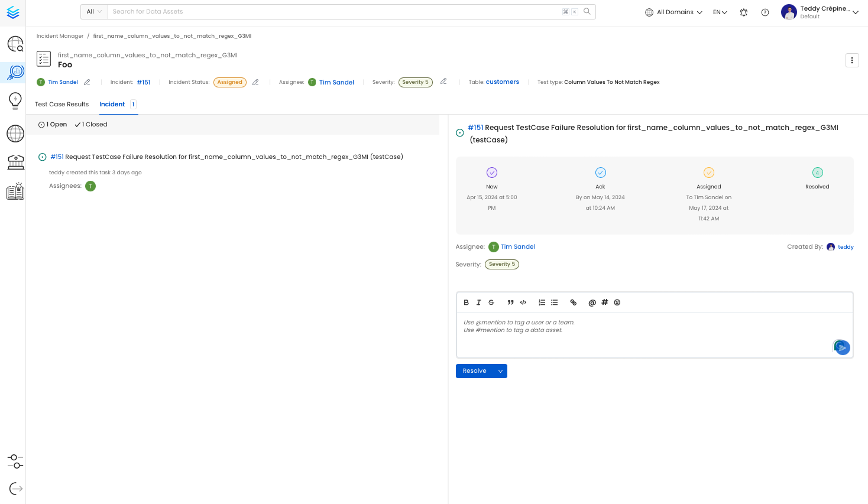This screenshot has width=868, height=504.
Task: Apply bold formatting in comment editor
Action: click(466, 302)
